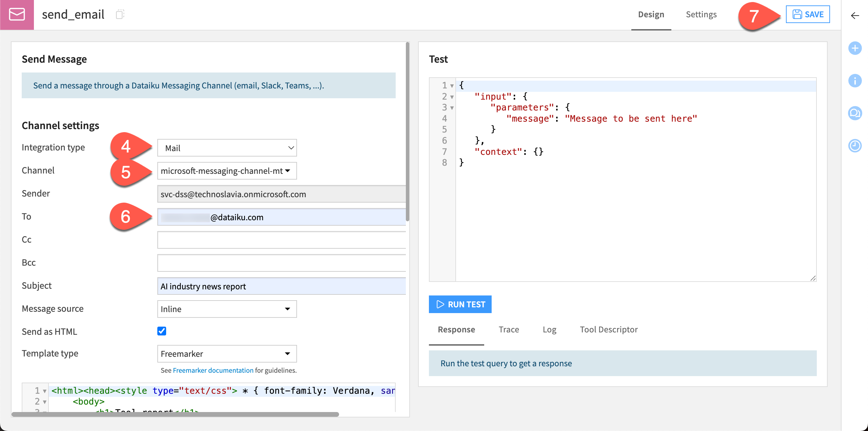This screenshot has height=431, width=868.
Task: Switch to the Settings tab
Action: pyautogui.click(x=701, y=15)
